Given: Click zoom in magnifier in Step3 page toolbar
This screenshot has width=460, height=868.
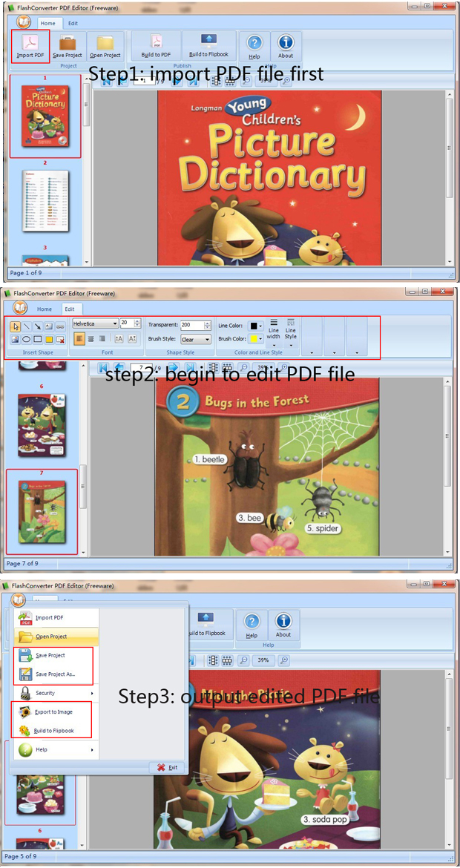Looking at the screenshot, I should point(283,660).
